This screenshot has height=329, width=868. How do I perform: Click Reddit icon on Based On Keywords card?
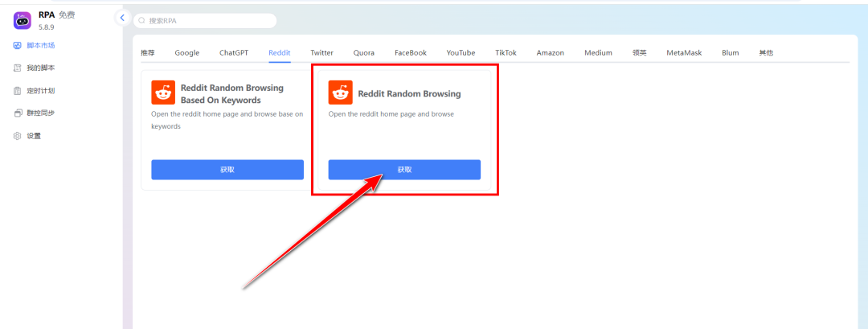[163, 93]
